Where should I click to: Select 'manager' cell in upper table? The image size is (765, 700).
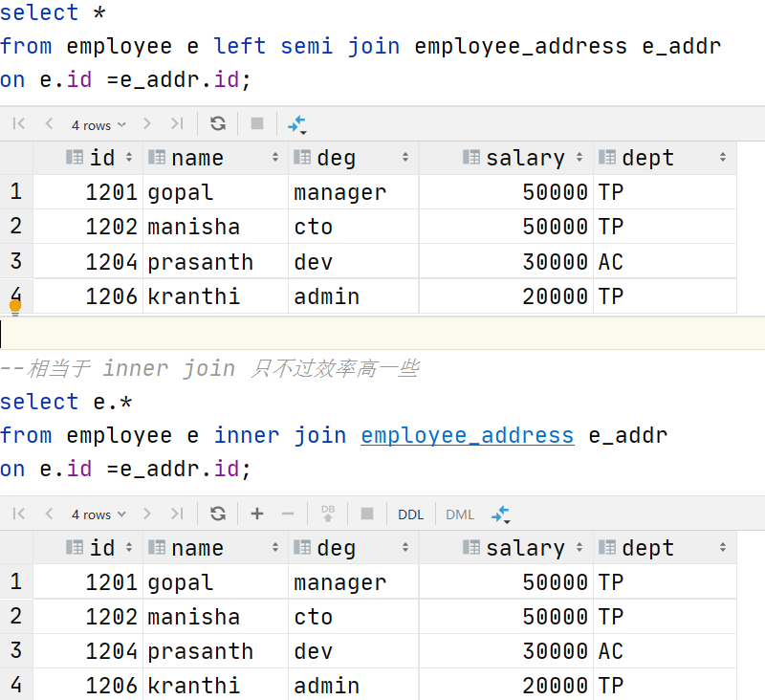(x=353, y=192)
